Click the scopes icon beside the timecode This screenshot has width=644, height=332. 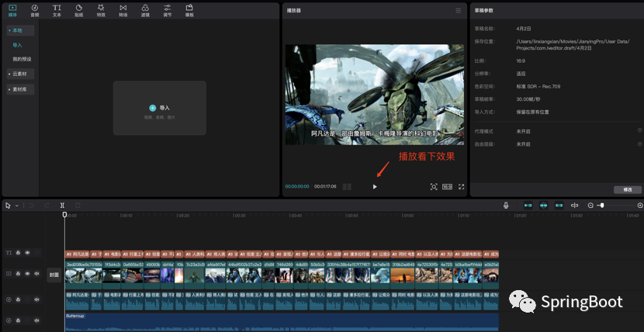pyautogui.click(x=347, y=187)
